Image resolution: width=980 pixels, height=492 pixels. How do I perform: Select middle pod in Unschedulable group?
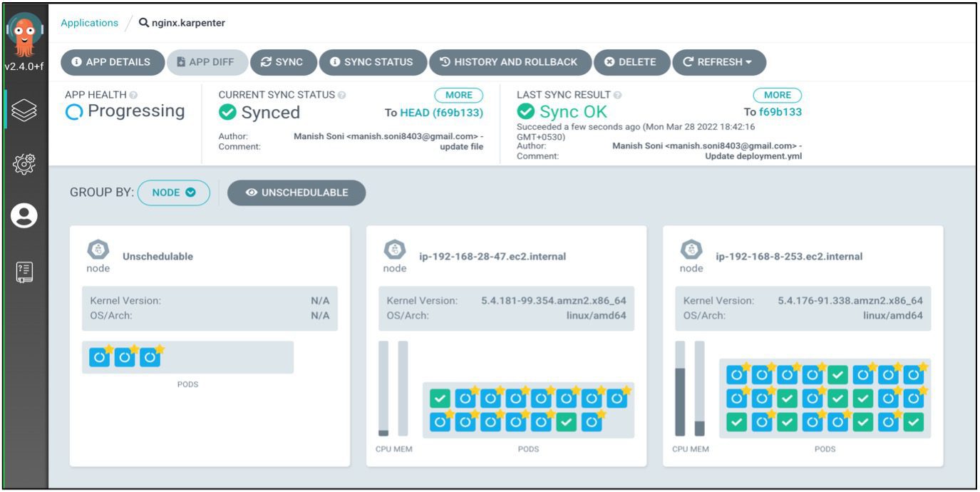[x=125, y=357]
